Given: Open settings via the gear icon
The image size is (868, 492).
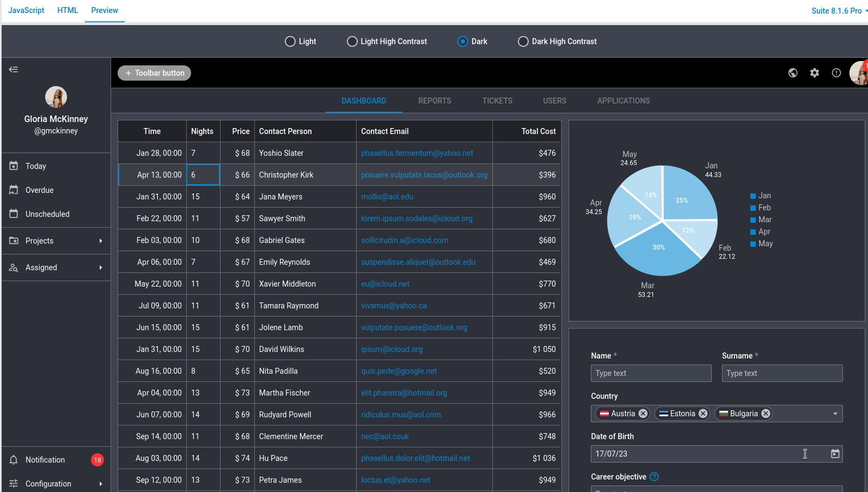Looking at the screenshot, I should (x=815, y=73).
